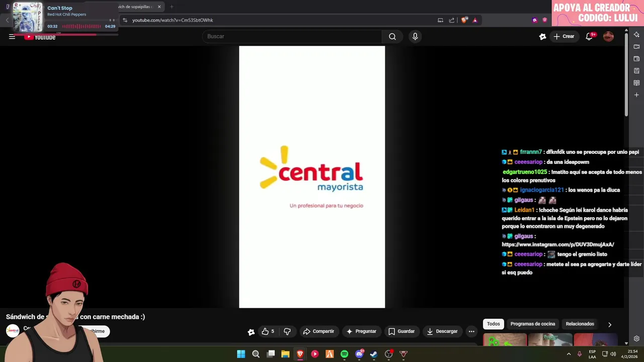Viewport: 644px width, 362px height.
Task: Save the video with Guardar
Action: pos(401,331)
